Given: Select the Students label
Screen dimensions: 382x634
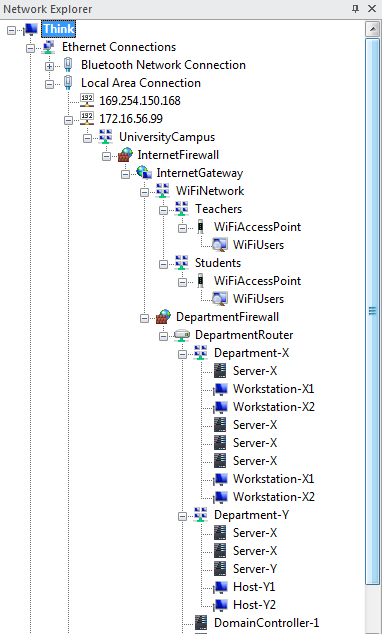Looking at the screenshot, I should pos(218,263).
